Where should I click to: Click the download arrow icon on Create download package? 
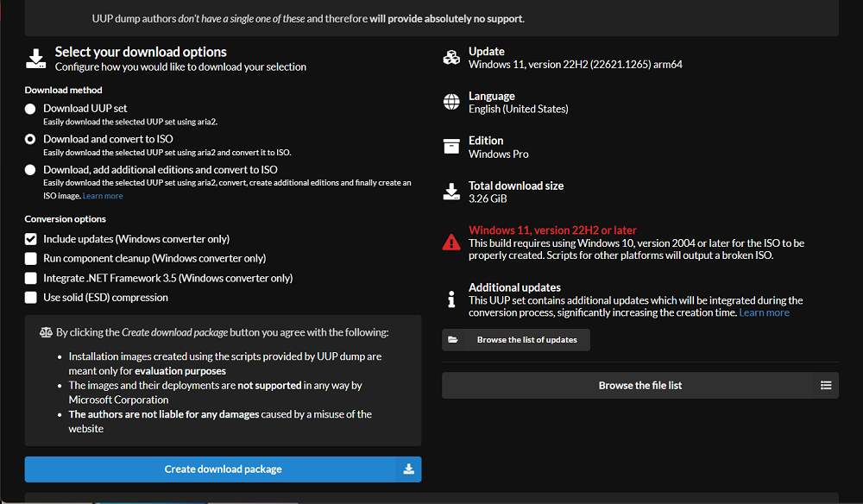point(408,469)
